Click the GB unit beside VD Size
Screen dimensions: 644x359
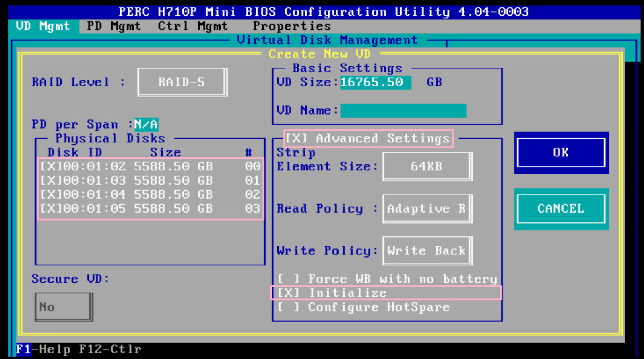pyautogui.click(x=435, y=82)
